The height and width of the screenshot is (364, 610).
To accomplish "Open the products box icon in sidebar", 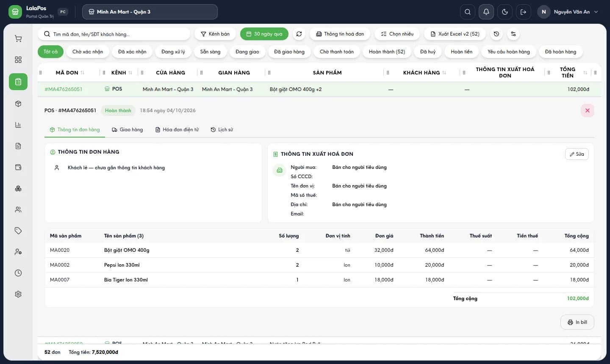I will point(18,104).
